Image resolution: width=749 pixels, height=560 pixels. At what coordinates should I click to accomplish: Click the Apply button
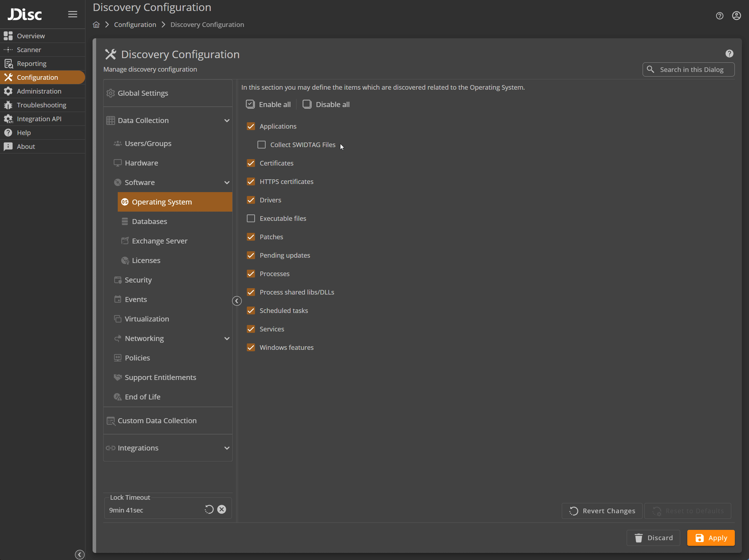(x=711, y=538)
